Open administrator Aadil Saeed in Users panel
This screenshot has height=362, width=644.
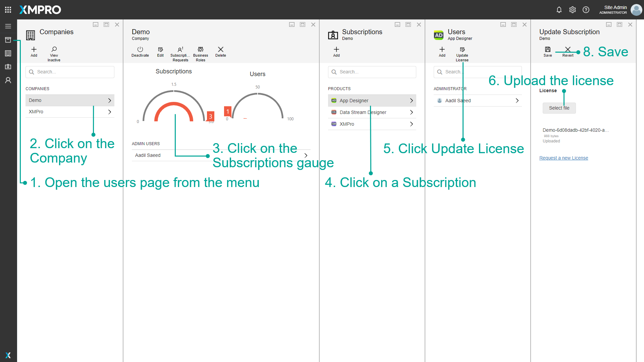(x=478, y=101)
